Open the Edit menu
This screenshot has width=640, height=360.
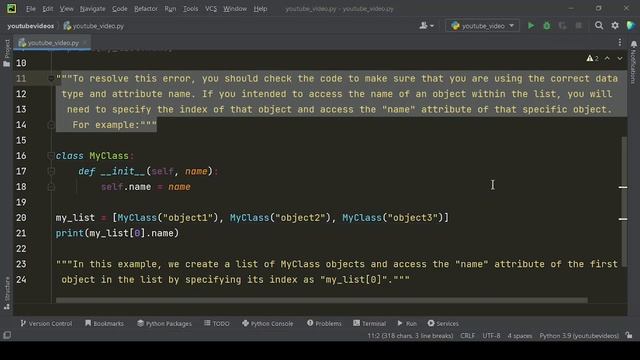pyautogui.click(x=47, y=9)
